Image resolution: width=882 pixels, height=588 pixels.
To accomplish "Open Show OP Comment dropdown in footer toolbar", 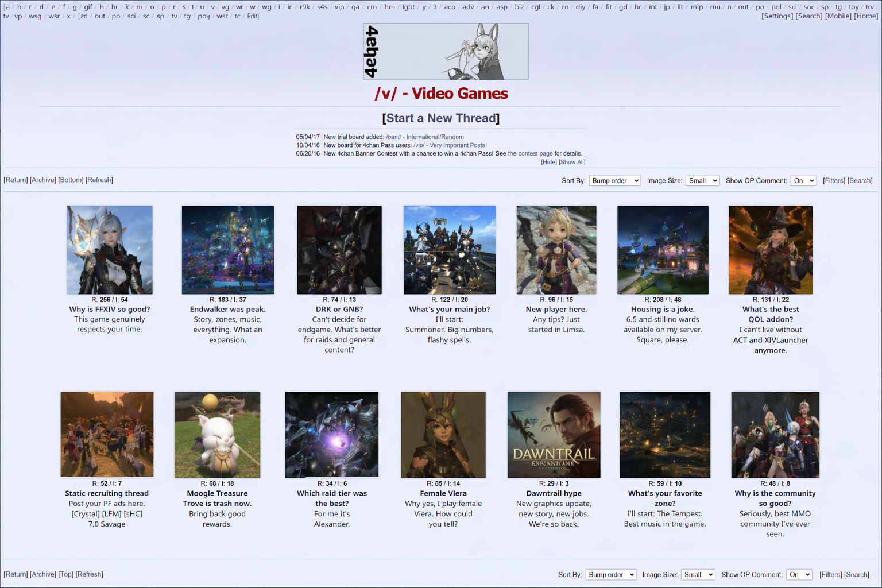I will point(799,574).
